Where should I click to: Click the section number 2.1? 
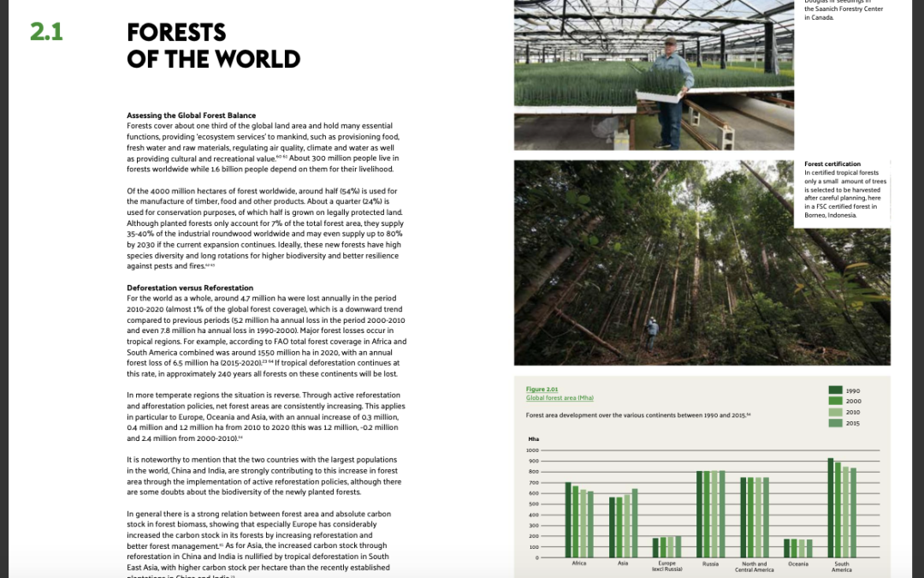pyautogui.click(x=46, y=33)
